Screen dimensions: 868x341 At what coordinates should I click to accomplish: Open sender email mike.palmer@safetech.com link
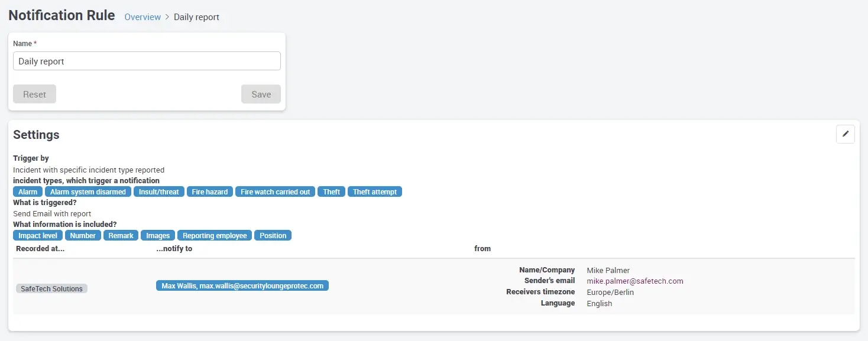click(x=634, y=281)
